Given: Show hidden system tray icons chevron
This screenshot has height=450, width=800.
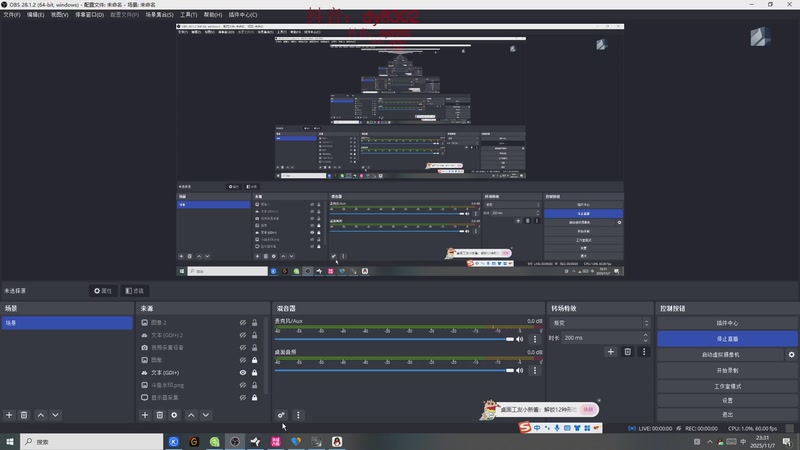Looking at the screenshot, I should click(709, 441).
